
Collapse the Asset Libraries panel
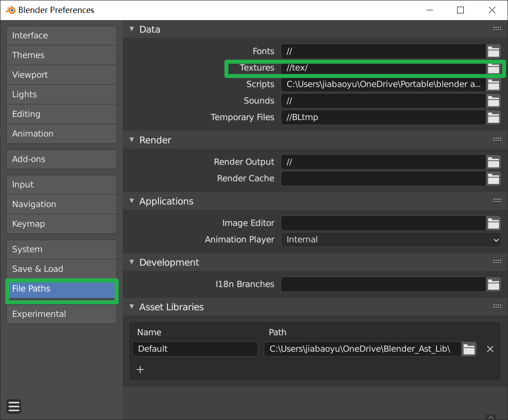click(x=132, y=306)
